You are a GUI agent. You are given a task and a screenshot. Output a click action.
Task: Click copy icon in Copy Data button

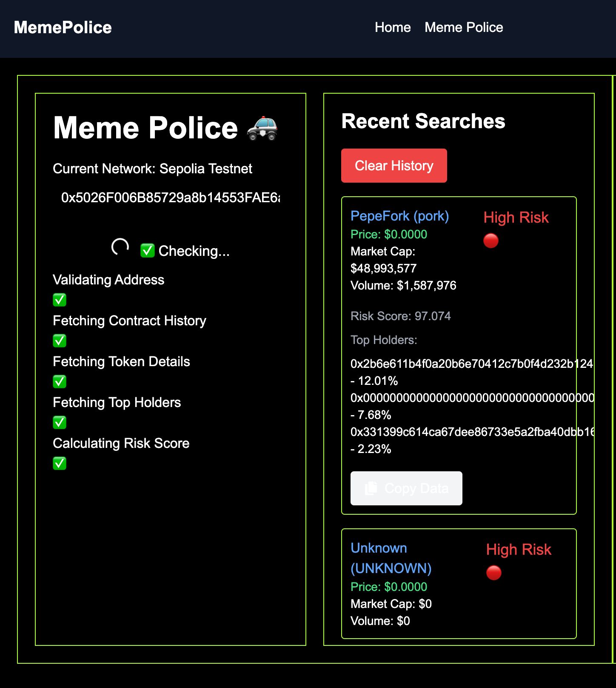(371, 488)
